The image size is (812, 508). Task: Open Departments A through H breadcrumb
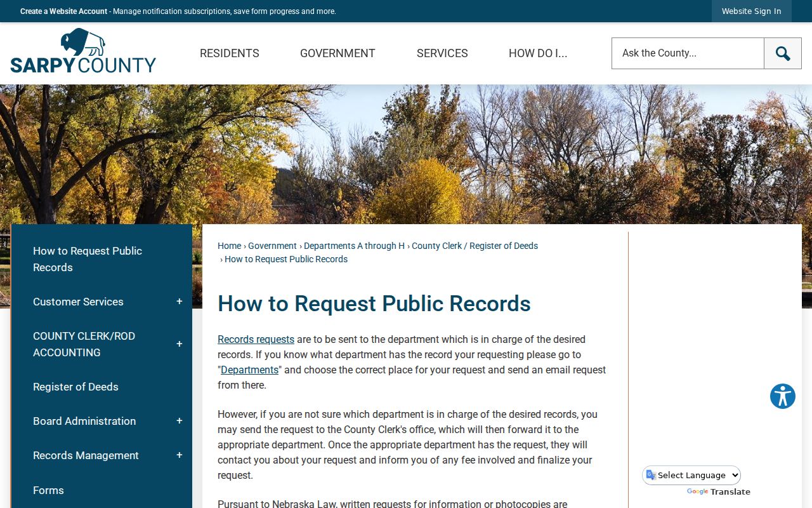[354, 246]
